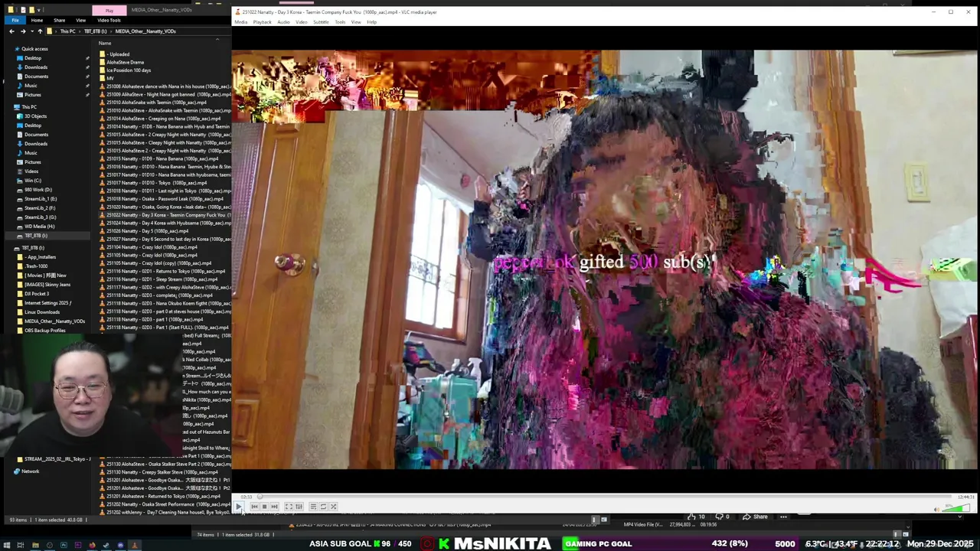Viewport: 980px width, 551px height.
Task: Select file 251116 Nanatty 02D1 Sleep Stream
Action: coord(163,279)
